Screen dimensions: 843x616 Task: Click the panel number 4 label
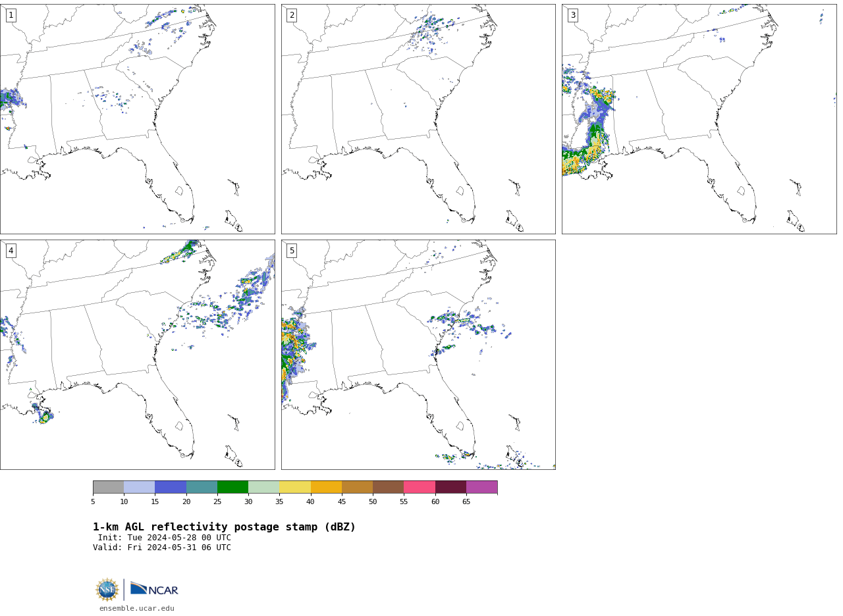click(x=11, y=251)
